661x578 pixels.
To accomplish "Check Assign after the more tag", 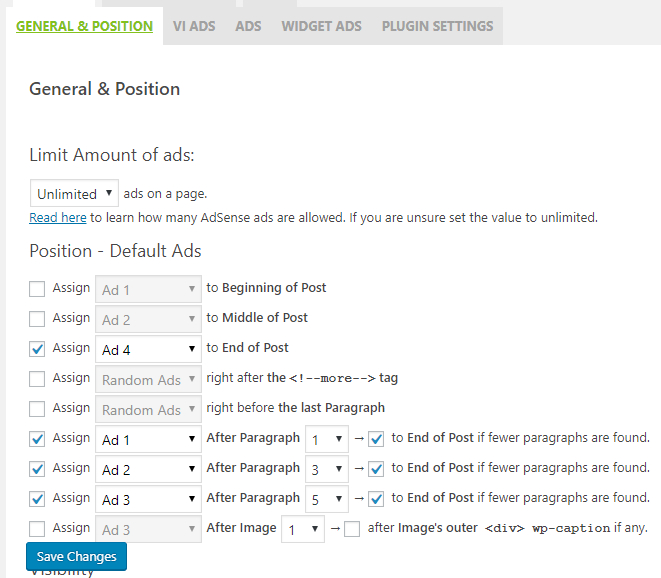I will 37,379.
